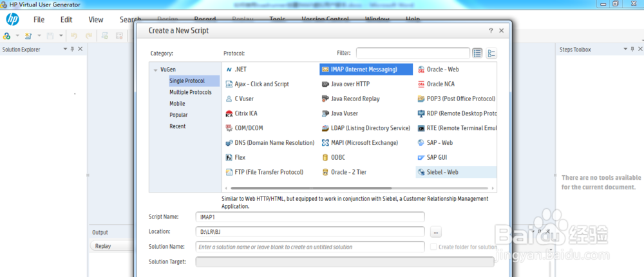Click the New Script toolbar icon
Screen dimensions: 644x277
(28, 36)
